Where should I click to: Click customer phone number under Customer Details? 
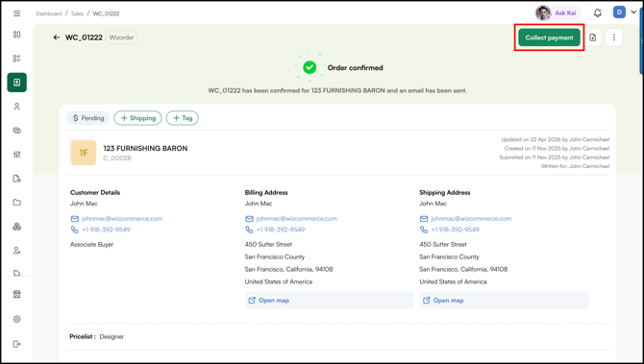pyautogui.click(x=106, y=230)
